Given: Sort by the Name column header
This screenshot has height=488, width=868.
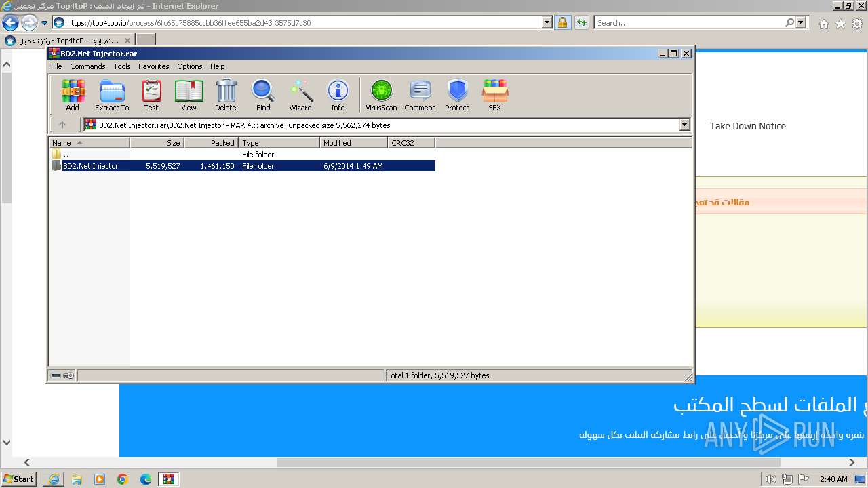Looking at the screenshot, I should [90, 142].
